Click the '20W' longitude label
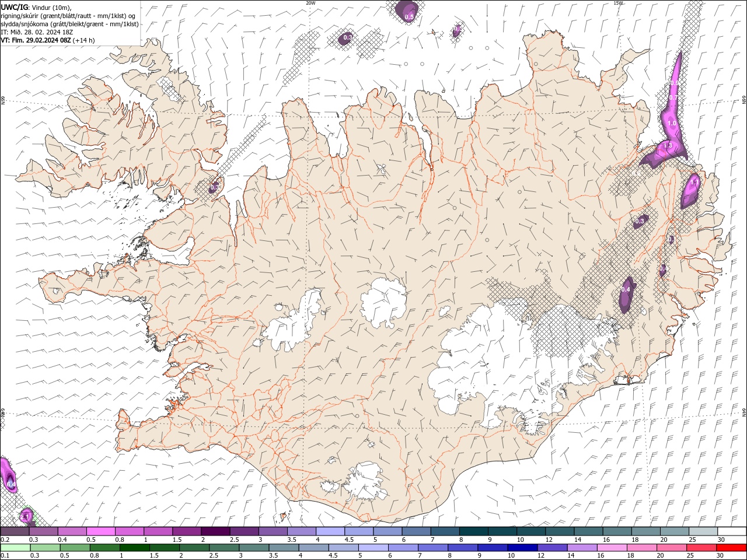This screenshot has width=747, height=560. pyautogui.click(x=310, y=3)
